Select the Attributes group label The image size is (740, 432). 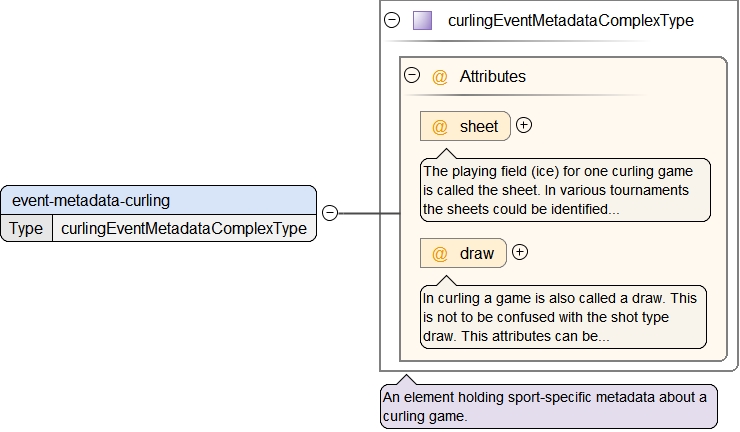[492, 76]
